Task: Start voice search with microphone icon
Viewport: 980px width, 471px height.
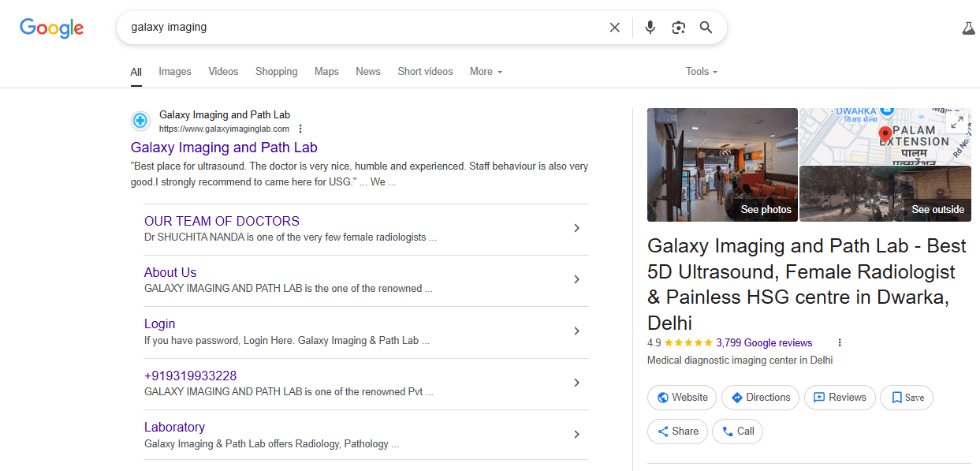Action: [x=650, y=28]
